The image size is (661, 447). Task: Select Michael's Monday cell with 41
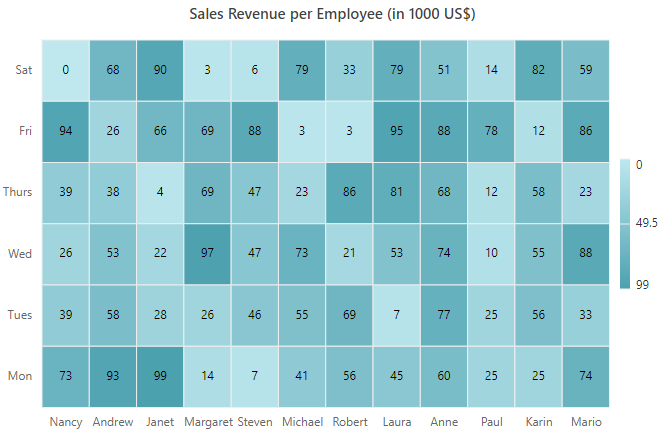pos(302,377)
